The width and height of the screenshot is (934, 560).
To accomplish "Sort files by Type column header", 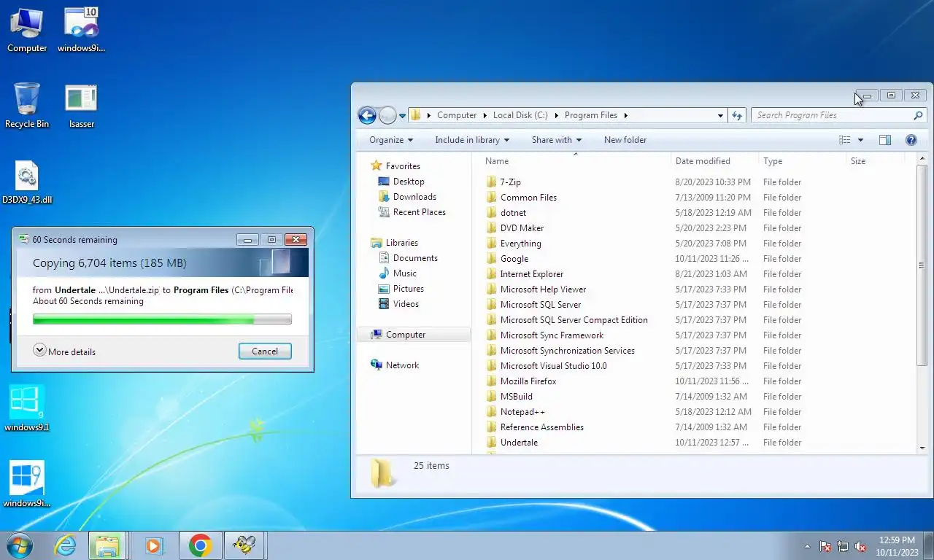I will (x=801, y=161).
